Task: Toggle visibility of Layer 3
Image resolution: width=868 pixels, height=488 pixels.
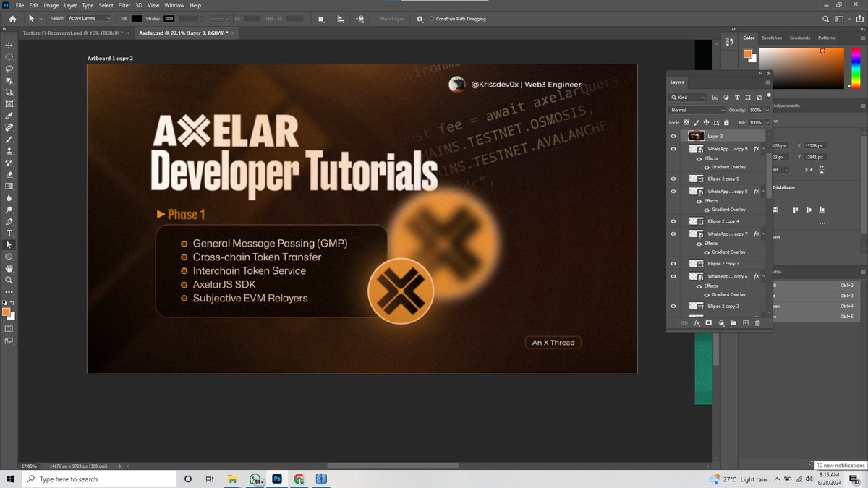Action: [673, 136]
